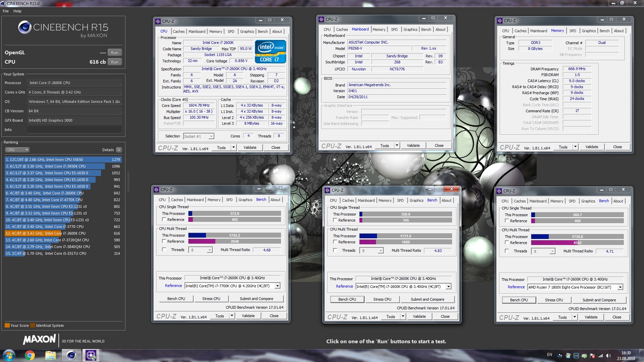Click the SB tray icon
The width and height of the screenshot is (644, 362).
pyautogui.click(x=576, y=356)
